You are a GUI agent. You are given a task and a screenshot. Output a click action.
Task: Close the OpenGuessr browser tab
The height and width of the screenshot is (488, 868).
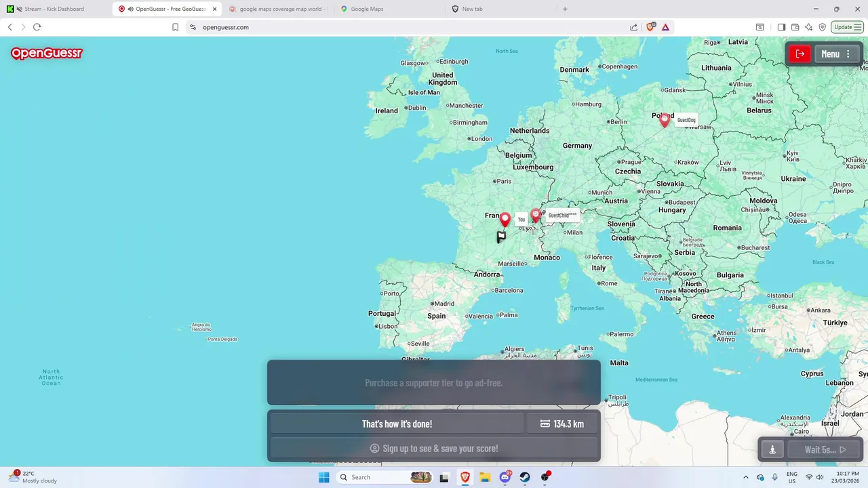click(214, 9)
